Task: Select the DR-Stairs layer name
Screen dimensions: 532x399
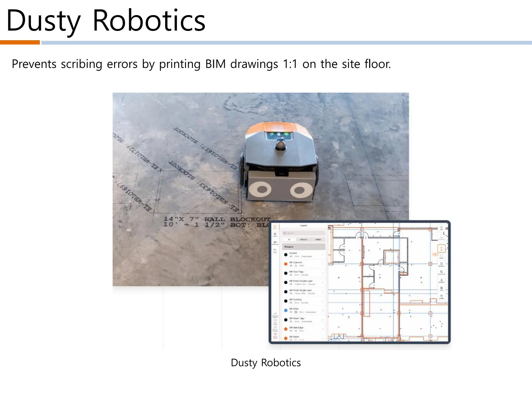Action: click(294, 337)
